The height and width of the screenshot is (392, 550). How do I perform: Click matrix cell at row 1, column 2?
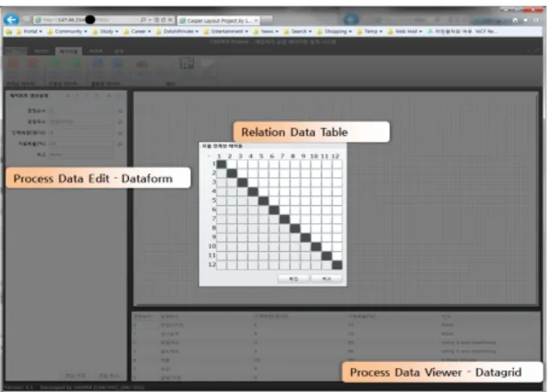coord(232,164)
